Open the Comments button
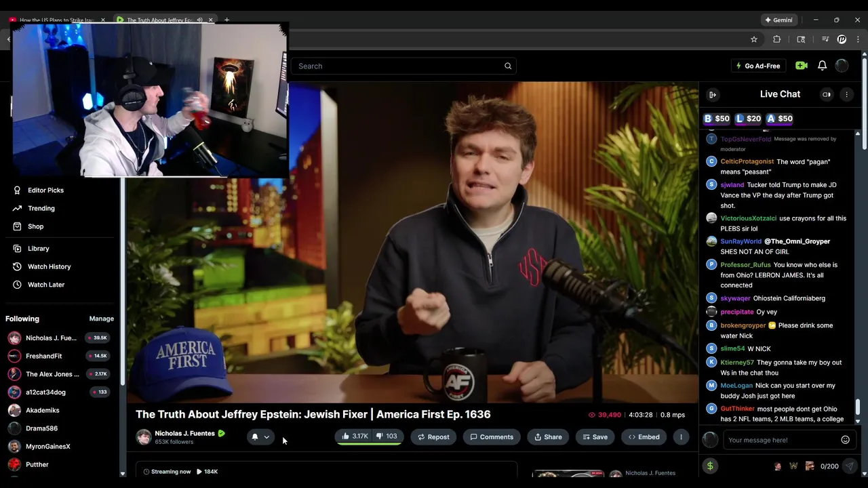Image resolution: width=868 pixels, height=488 pixels. point(492,437)
